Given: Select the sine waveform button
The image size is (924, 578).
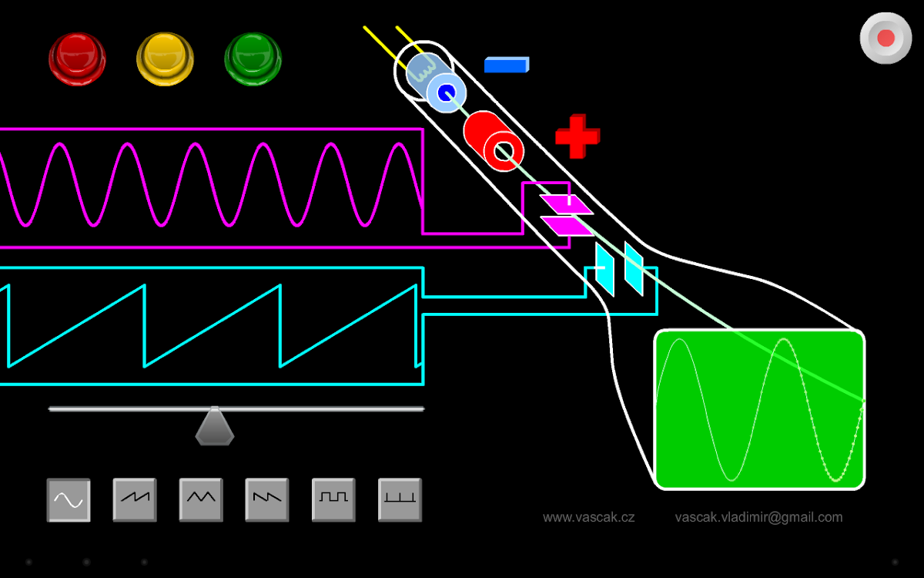Looking at the screenshot, I should coord(69,500).
